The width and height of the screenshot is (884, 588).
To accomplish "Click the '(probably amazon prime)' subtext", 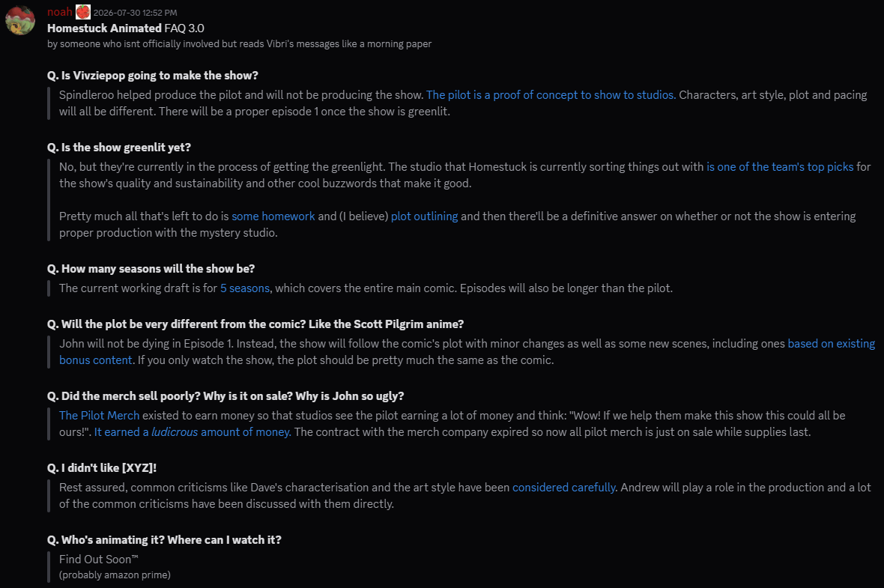I will click(115, 575).
